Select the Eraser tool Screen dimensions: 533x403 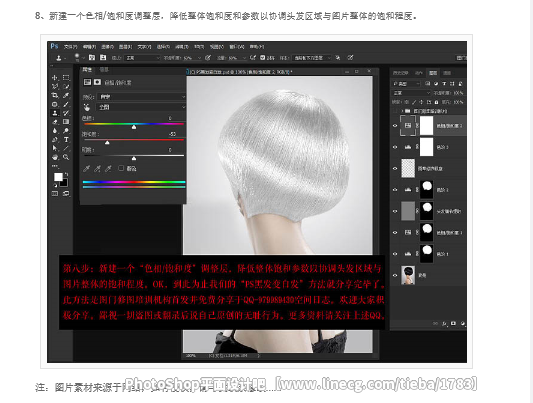click(x=54, y=122)
